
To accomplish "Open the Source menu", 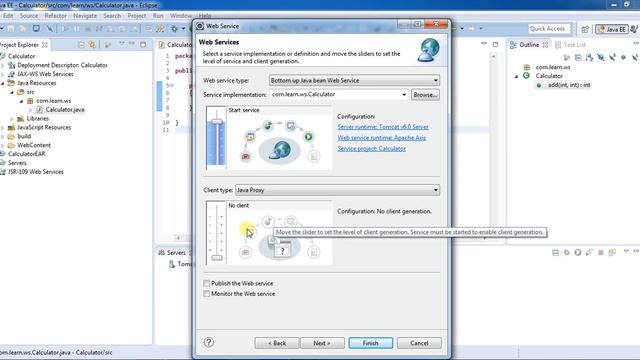I will click(29, 16).
